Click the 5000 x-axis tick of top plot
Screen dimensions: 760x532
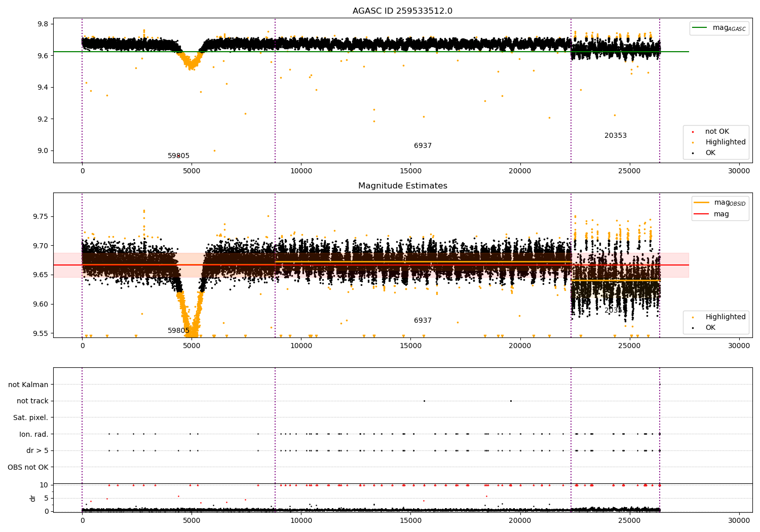pos(192,171)
